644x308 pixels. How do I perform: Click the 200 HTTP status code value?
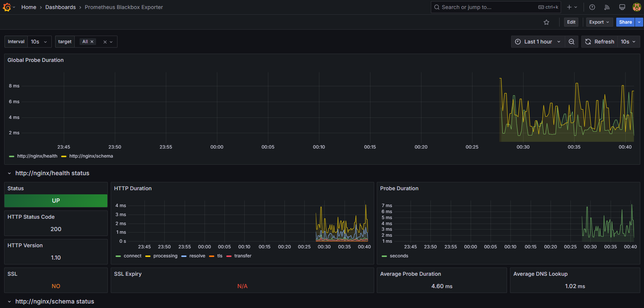56,229
